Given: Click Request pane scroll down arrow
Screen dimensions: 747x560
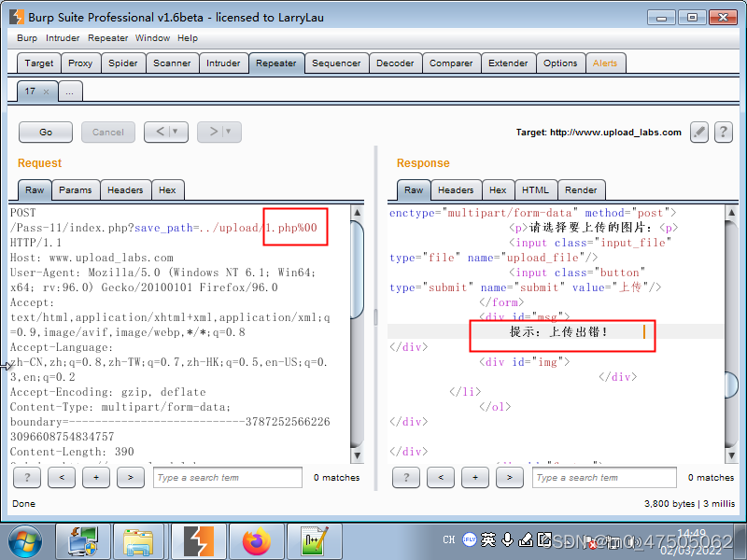Looking at the screenshot, I should [357, 455].
